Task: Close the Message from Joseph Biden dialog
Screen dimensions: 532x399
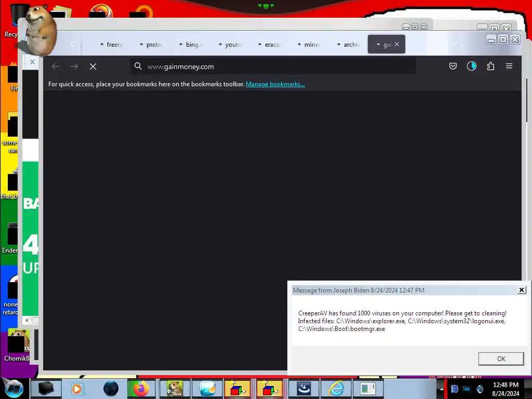Action: 522,290
